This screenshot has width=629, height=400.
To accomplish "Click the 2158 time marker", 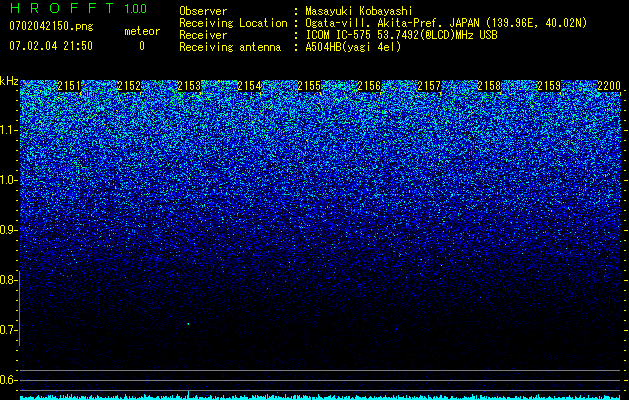I will coord(489,86).
